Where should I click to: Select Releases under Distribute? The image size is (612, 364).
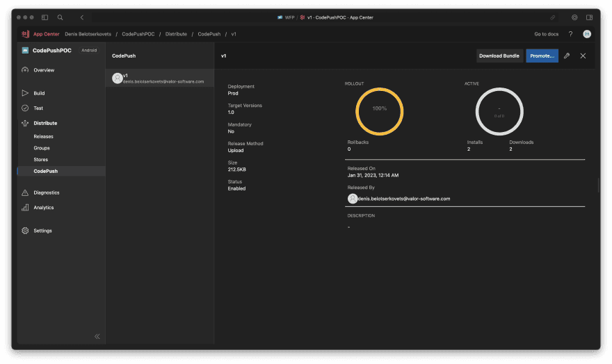click(x=43, y=137)
